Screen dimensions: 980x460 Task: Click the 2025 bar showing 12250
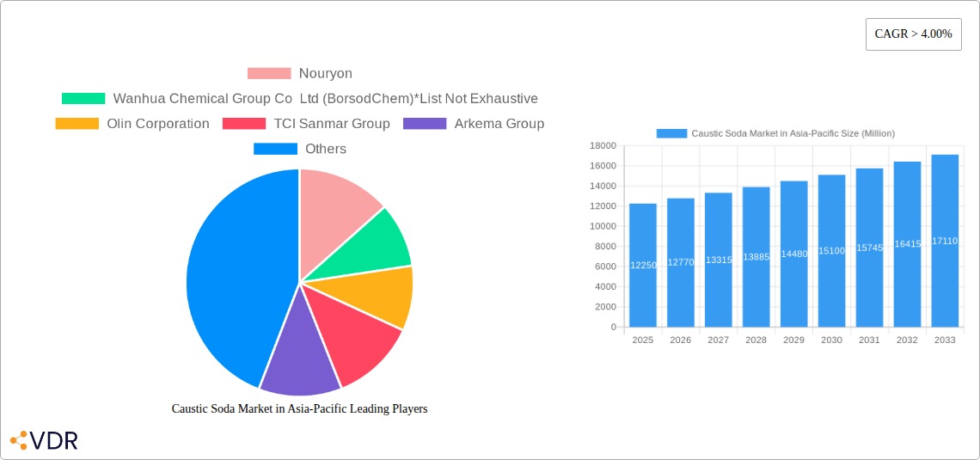click(642, 265)
